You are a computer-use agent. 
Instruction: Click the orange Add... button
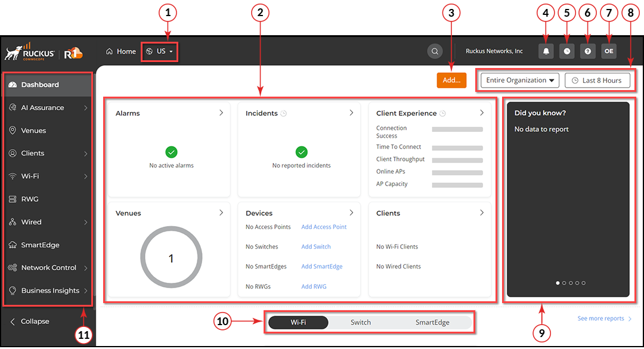pyautogui.click(x=451, y=80)
